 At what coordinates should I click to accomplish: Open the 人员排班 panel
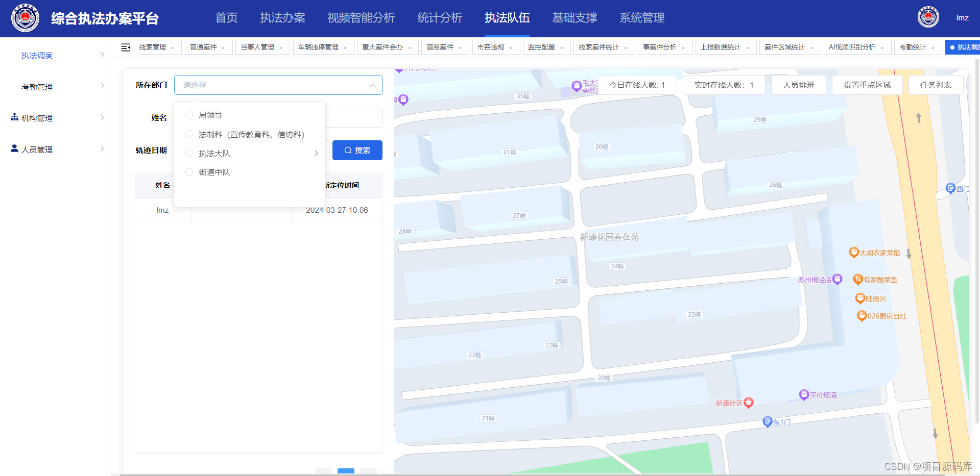click(x=798, y=85)
